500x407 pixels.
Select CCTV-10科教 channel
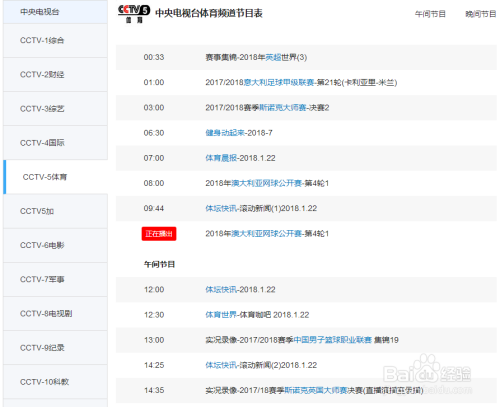pos(55,382)
